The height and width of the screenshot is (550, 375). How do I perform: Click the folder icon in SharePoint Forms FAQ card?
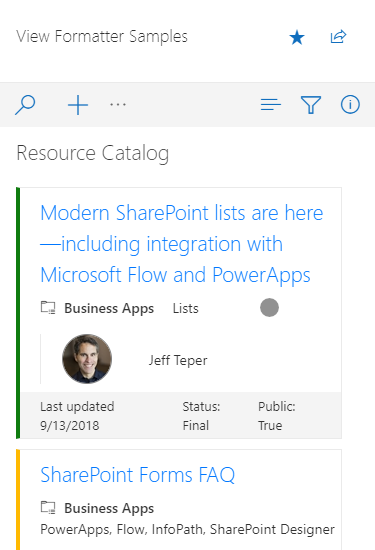48,508
